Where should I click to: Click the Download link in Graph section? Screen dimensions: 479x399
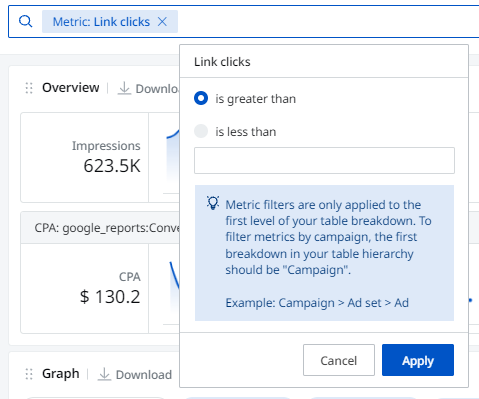(x=144, y=375)
